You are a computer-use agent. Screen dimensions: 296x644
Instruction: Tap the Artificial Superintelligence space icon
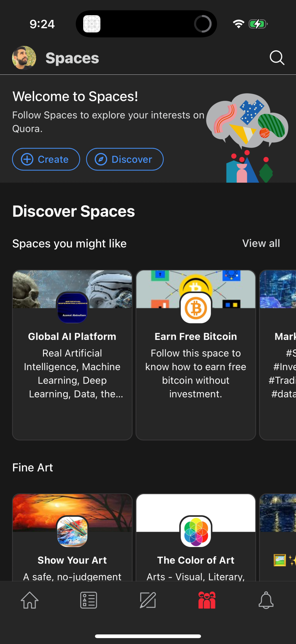pos(72,308)
